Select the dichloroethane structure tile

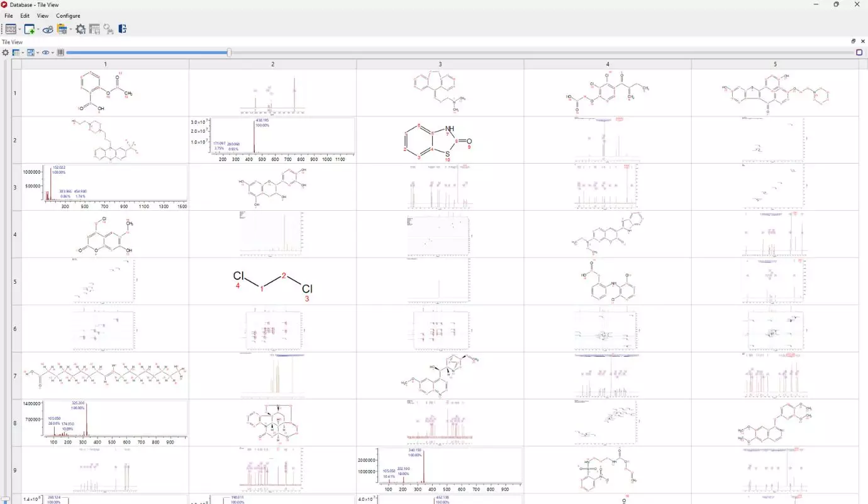coord(273,281)
